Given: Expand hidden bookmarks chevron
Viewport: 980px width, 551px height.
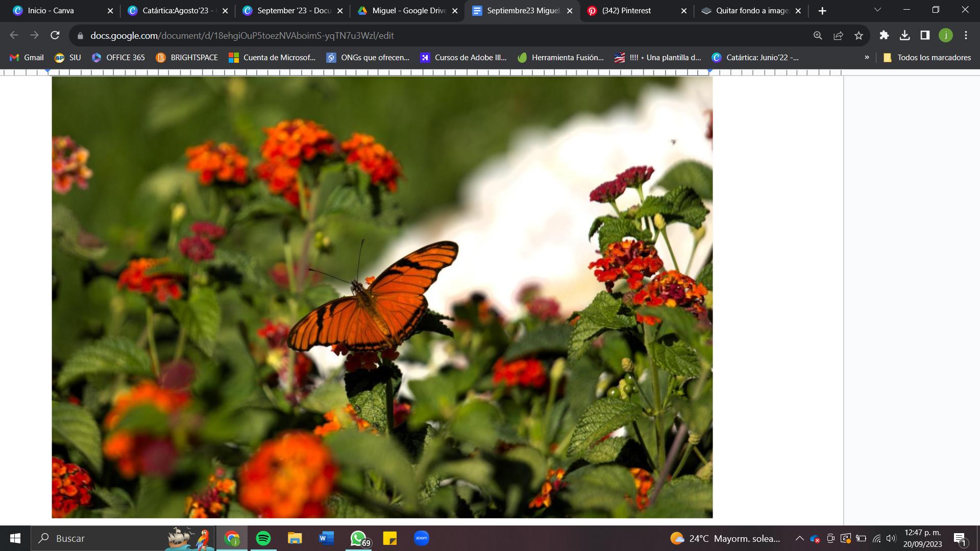Looking at the screenshot, I should click(867, 57).
